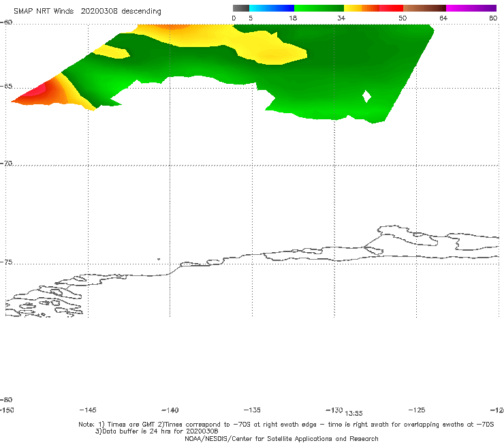Click the blue 5-18 segment of the color bar
The height and width of the screenshot is (443, 504).
(272, 8)
